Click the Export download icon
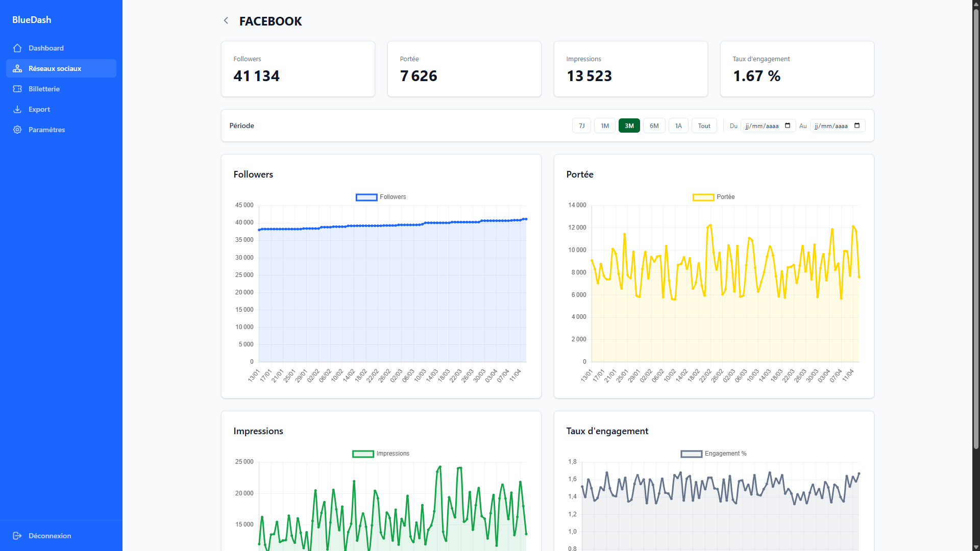Image resolution: width=980 pixels, height=551 pixels. pos(17,109)
